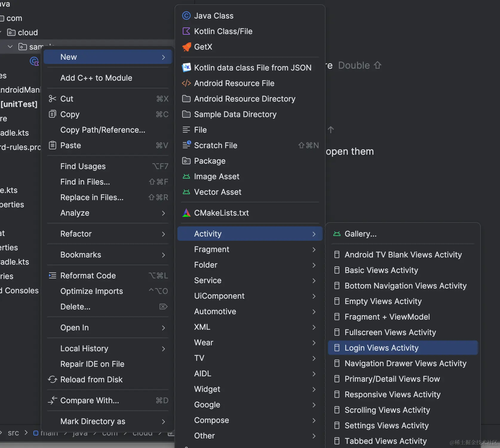Click the Gallery android icon
Image resolution: width=500 pixels, height=448 pixels.
[337, 234]
